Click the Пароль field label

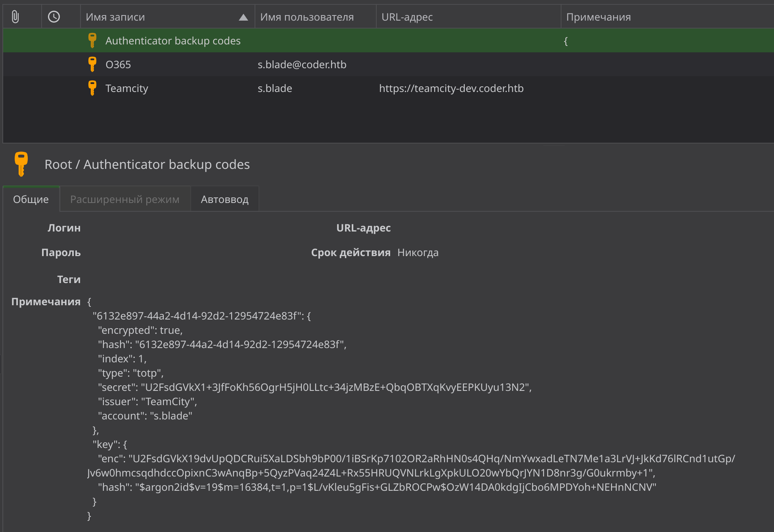(61, 253)
